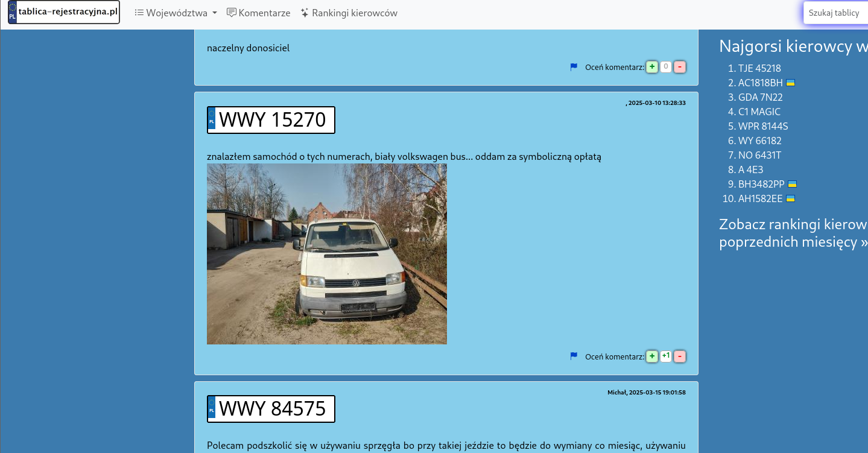Downvote the naczelny donosiciel comment
868x453 pixels.
(680, 67)
